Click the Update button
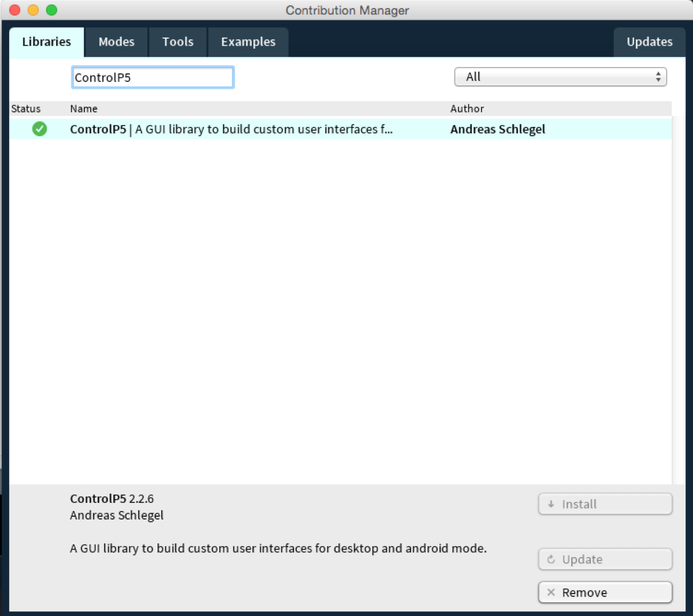The image size is (693, 616). point(605,559)
